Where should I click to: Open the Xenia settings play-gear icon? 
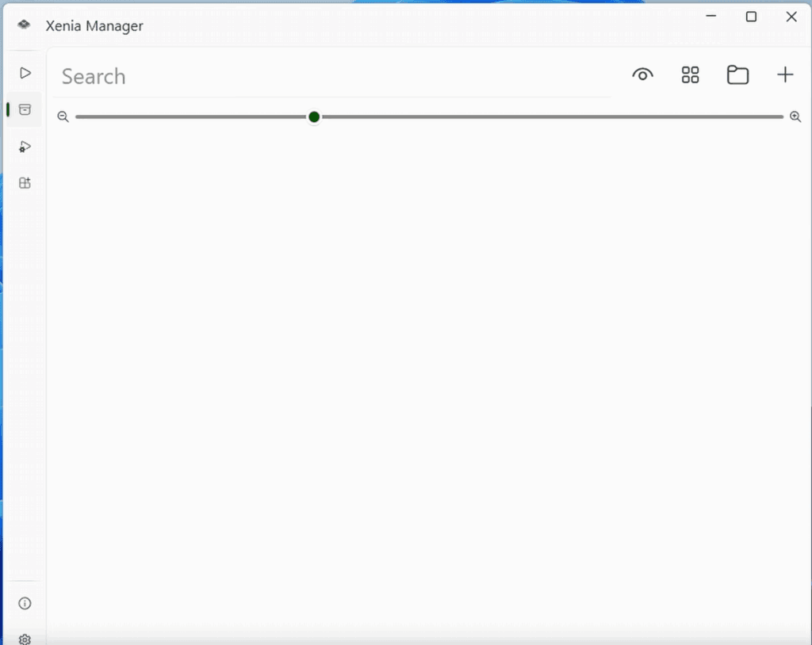[x=25, y=147]
